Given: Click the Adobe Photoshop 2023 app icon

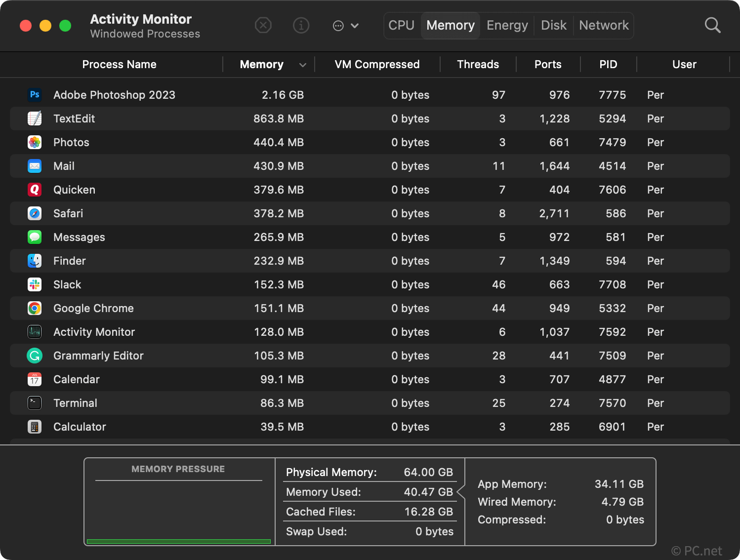Looking at the screenshot, I should [x=35, y=95].
